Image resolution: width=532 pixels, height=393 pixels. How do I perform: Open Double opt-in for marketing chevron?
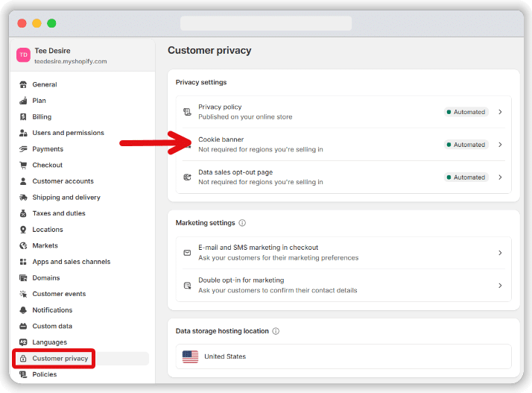[x=500, y=286]
